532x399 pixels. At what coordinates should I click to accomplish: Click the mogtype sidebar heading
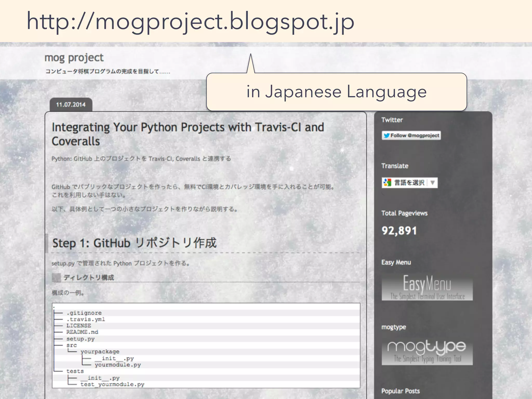point(394,327)
